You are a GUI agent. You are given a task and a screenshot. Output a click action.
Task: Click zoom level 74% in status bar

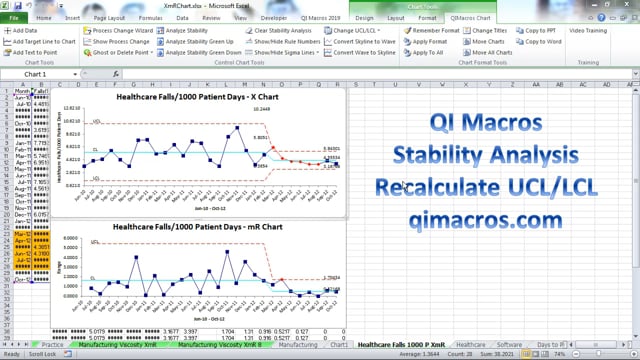(x=560, y=354)
